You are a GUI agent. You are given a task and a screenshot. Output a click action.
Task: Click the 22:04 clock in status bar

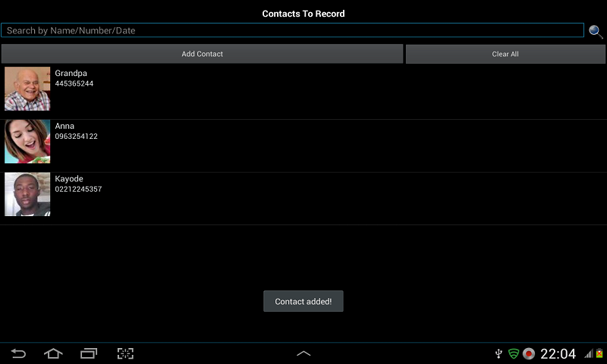[x=558, y=353]
